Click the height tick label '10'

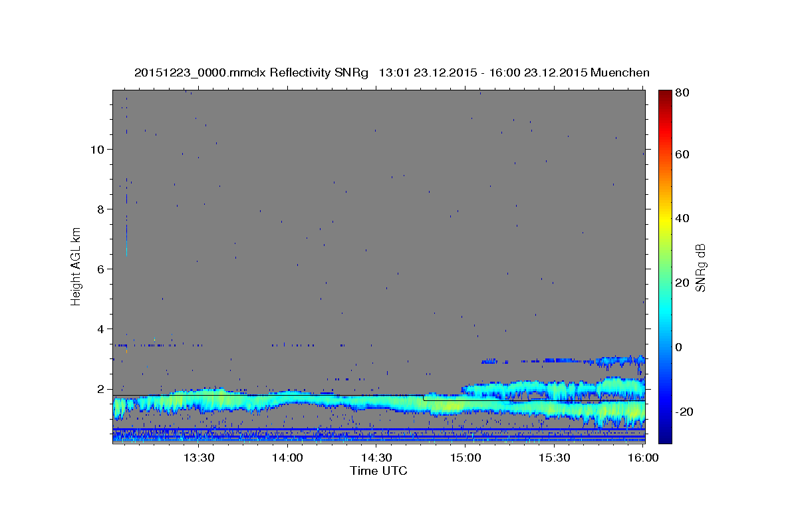[x=97, y=150]
